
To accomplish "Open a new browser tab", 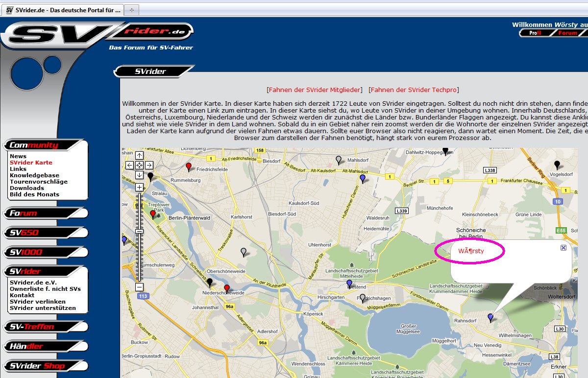I will (x=132, y=10).
